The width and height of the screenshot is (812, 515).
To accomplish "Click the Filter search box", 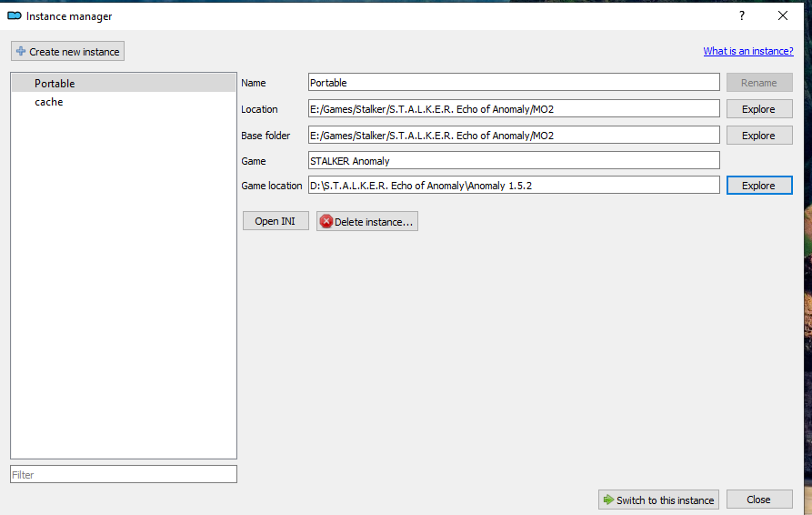I will (124, 475).
